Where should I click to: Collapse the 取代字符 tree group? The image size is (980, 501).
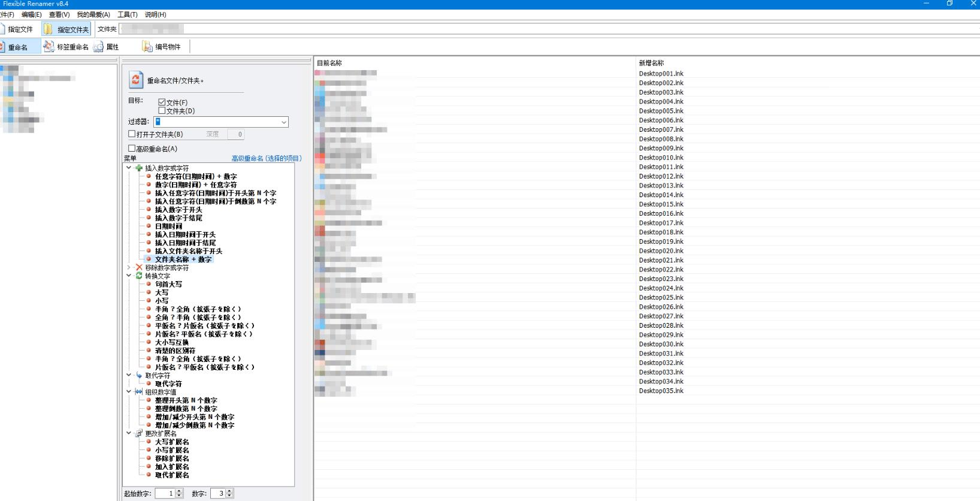pos(129,376)
